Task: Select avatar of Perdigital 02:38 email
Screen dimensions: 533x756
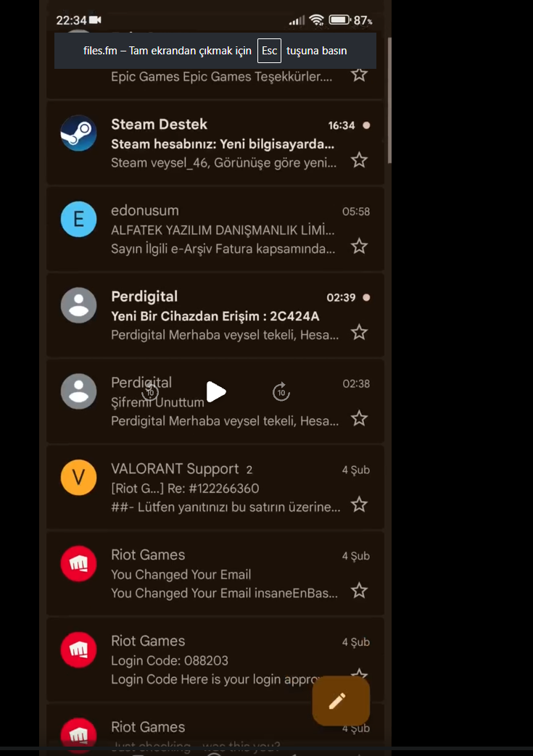Action: point(78,391)
